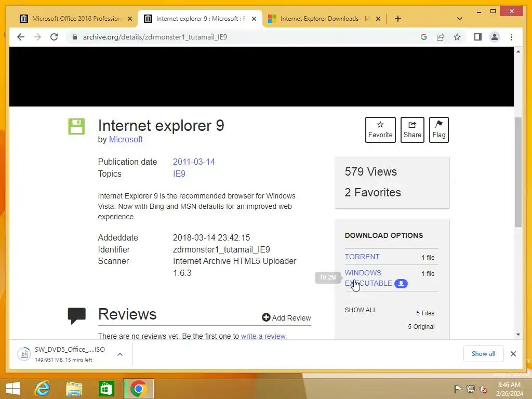Click the zdrmonster1_tutamail_IE9 identifier text
This screenshot has width=532, height=399.
tap(221, 250)
